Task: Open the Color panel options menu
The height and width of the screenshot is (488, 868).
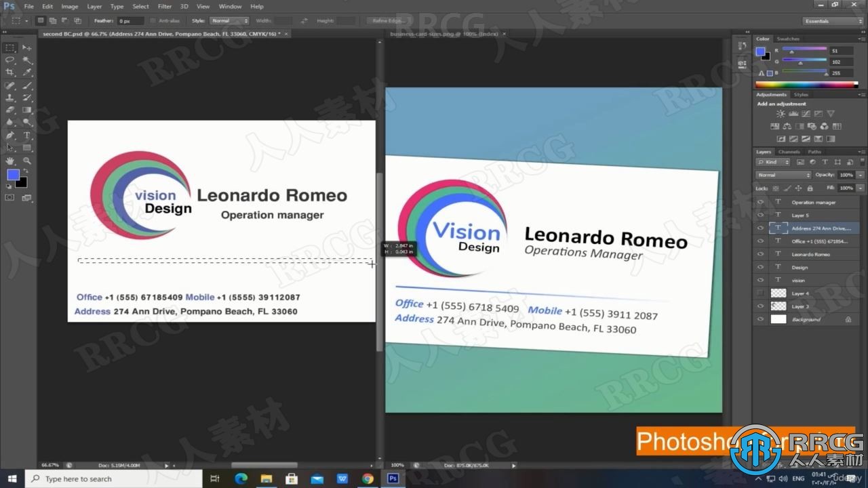Action: pos(861,39)
